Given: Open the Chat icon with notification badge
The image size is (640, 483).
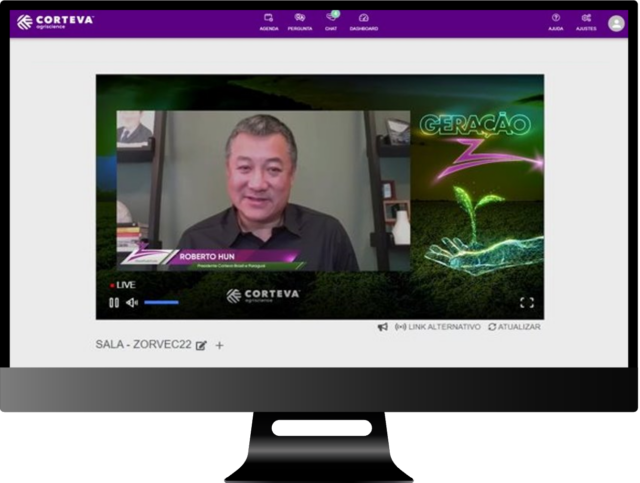Looking at the screenshot, I should 331,21.
